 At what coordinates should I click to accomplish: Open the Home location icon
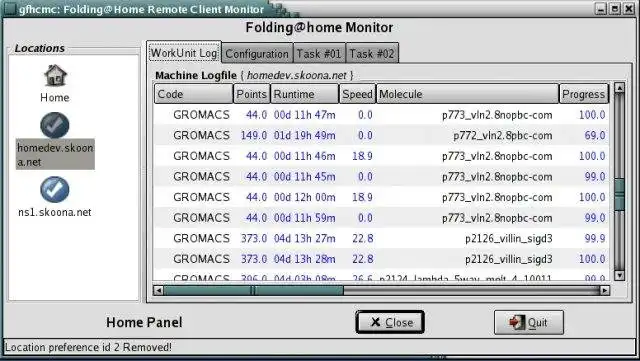(55, 76)
